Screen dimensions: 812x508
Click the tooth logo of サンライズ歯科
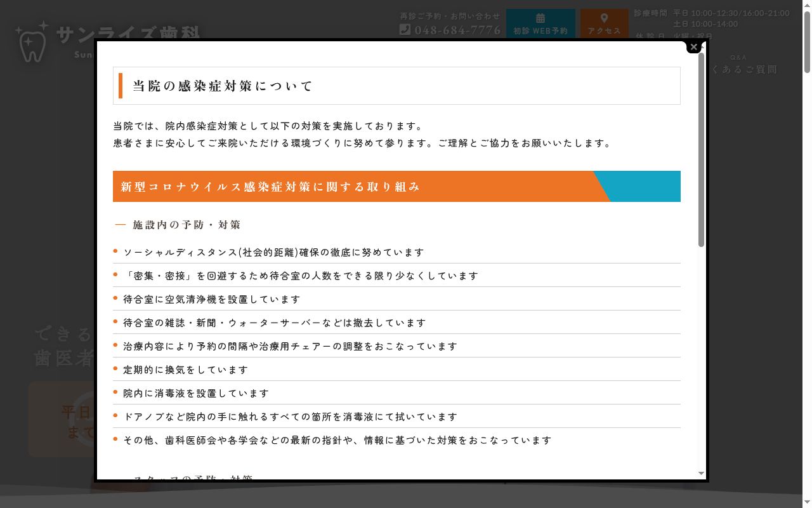pos(32,43)
